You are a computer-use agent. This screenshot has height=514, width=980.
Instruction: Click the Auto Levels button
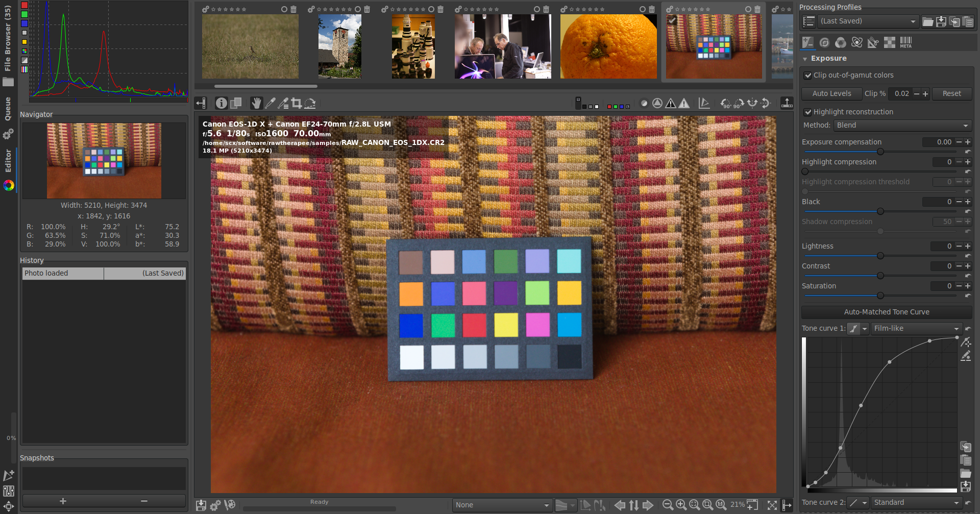pyautogui.click(x=831, y=94)
